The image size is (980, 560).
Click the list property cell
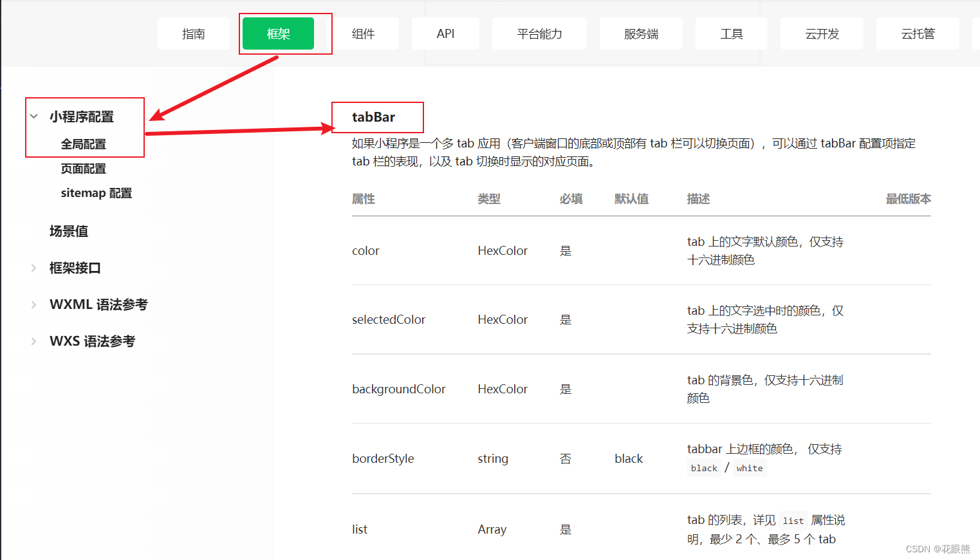coord(360,530)
